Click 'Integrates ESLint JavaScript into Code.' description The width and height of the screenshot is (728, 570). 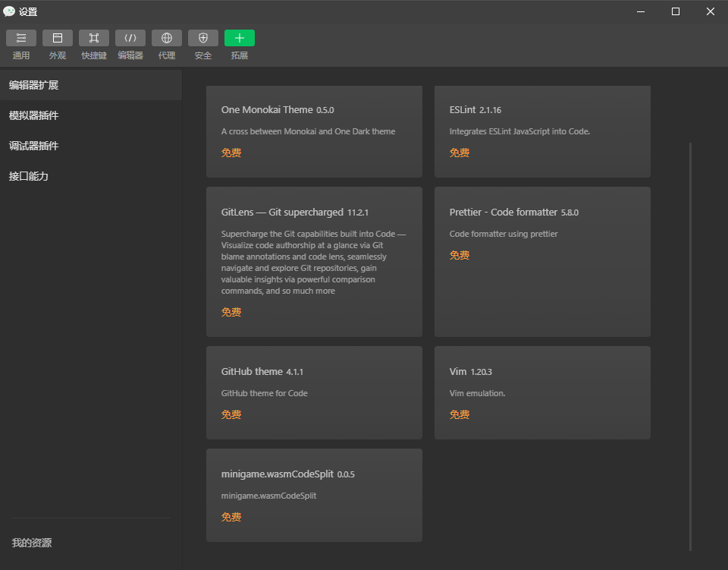click(x=519, y=131)
